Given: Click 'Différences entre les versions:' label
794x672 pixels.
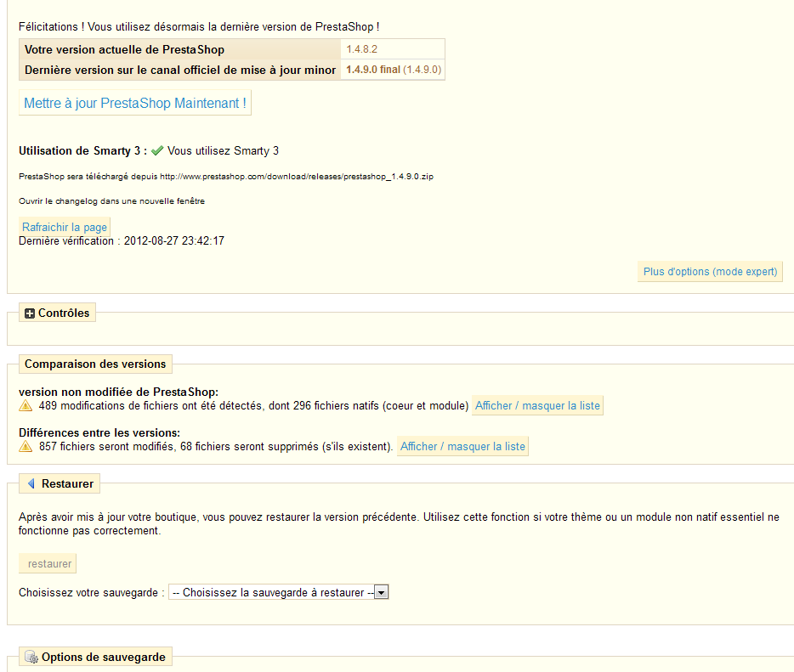Looking at the screenshot, I should (99, 432).
